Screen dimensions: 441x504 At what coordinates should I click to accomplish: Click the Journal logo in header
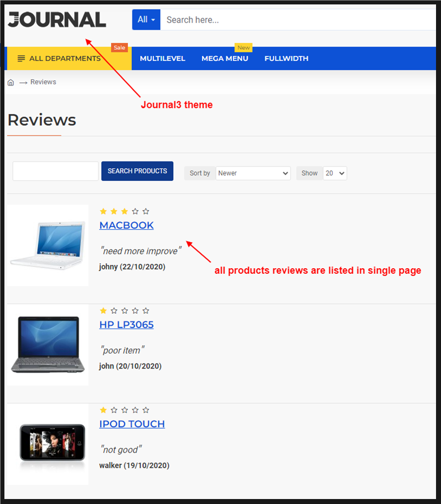click(57, 20)
